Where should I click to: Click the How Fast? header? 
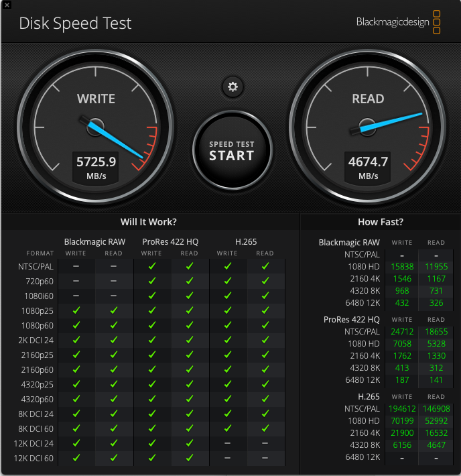pyautogui.click(x=381, y=222)
